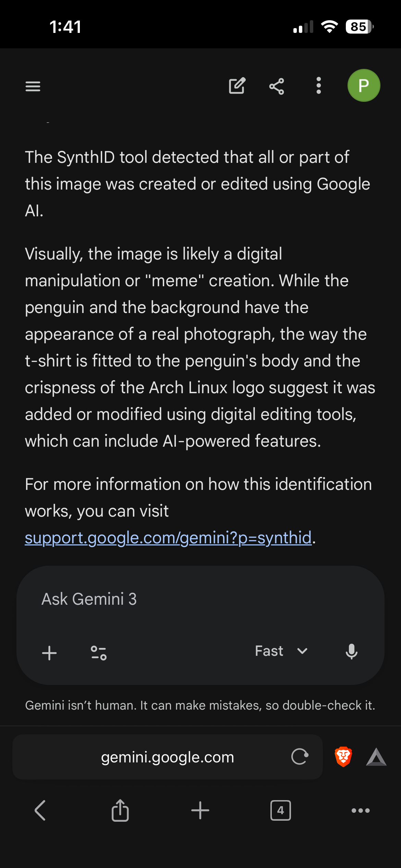Start a new chat with compose icon
This screenshot has width=401, height=868.
237,86
